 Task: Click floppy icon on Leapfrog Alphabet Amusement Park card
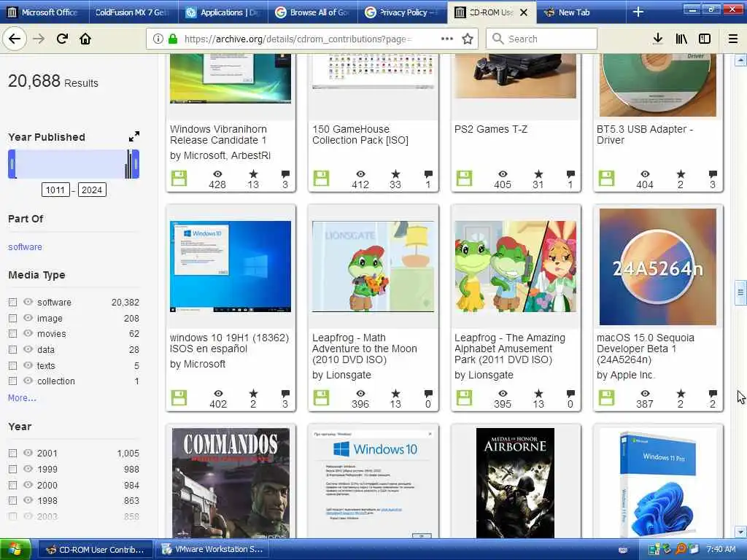coord(464,397)
